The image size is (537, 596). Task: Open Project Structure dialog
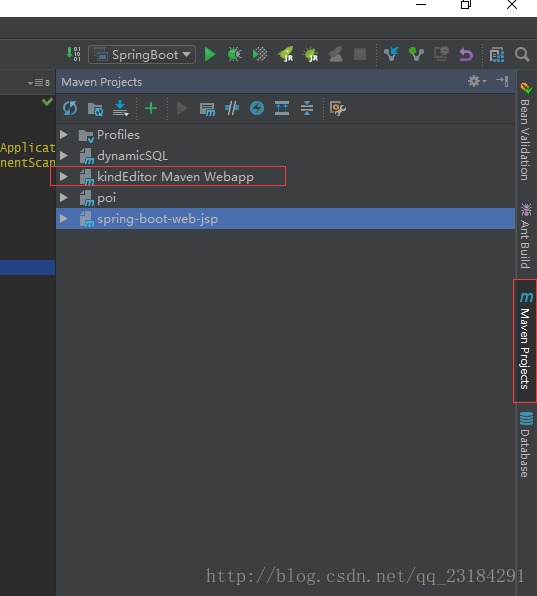[x=497, y=54]
